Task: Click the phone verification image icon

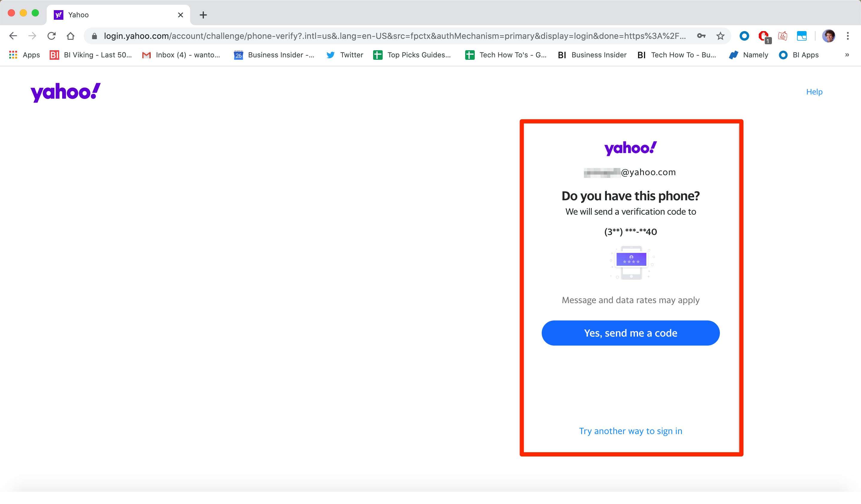Action: (x=631, y=262)
